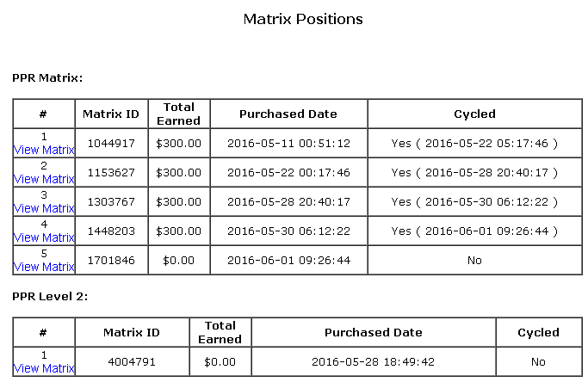The height and width of the screenshot is (382, 588).
Task: Select Matrix ID 1303767 cell
Action: tap(111, 202)
